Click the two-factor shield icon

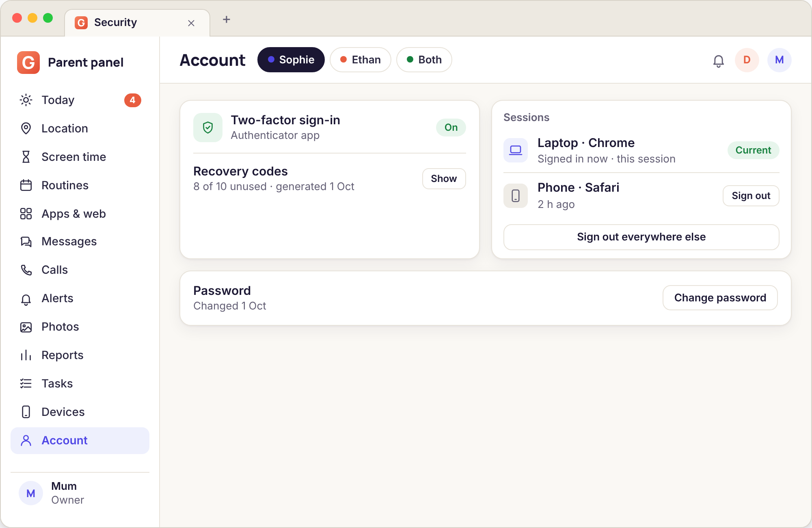point(208,128)
